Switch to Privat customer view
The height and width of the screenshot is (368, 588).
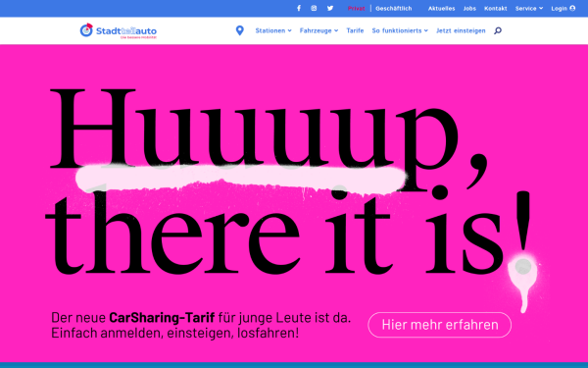(357, 8)
